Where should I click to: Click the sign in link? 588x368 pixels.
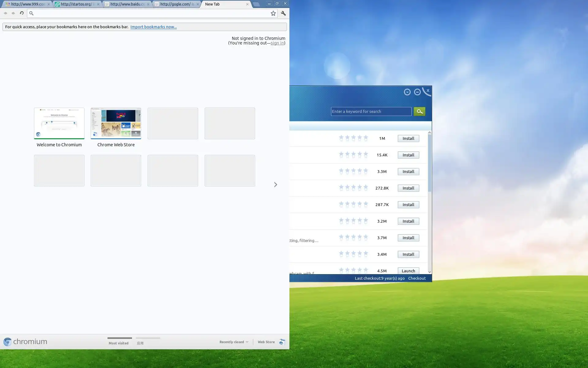click(277, 43)
